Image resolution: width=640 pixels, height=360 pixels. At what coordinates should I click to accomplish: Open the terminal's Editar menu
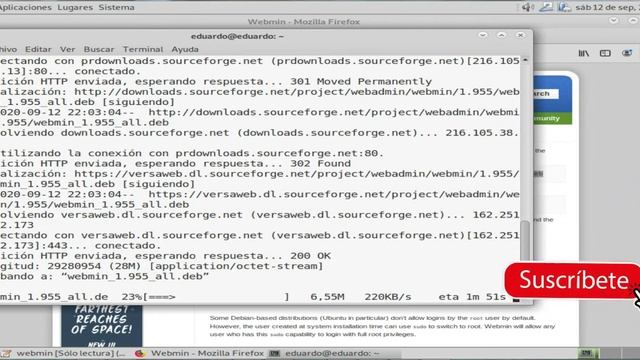(x=38, y=49)
